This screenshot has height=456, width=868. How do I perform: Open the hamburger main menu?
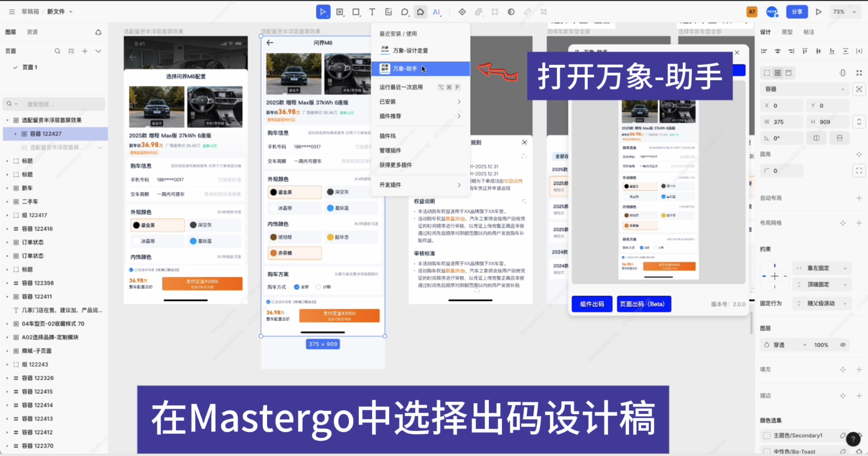coord(12,12)
